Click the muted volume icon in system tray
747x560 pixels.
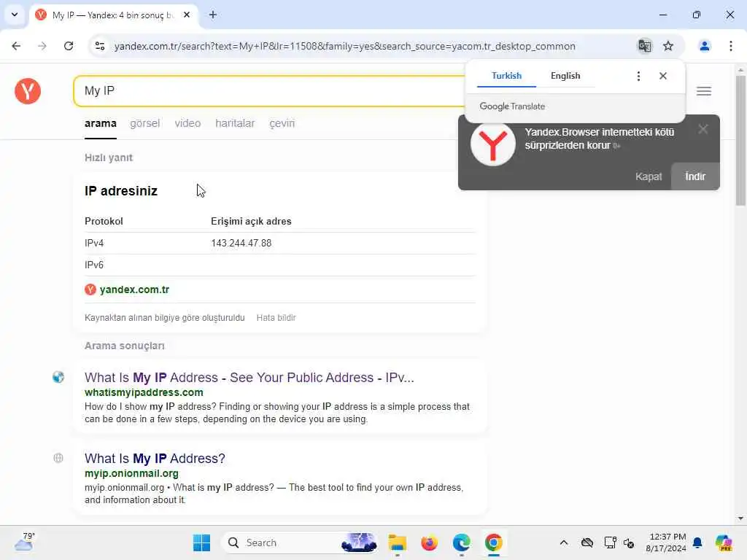click(629, 542)
